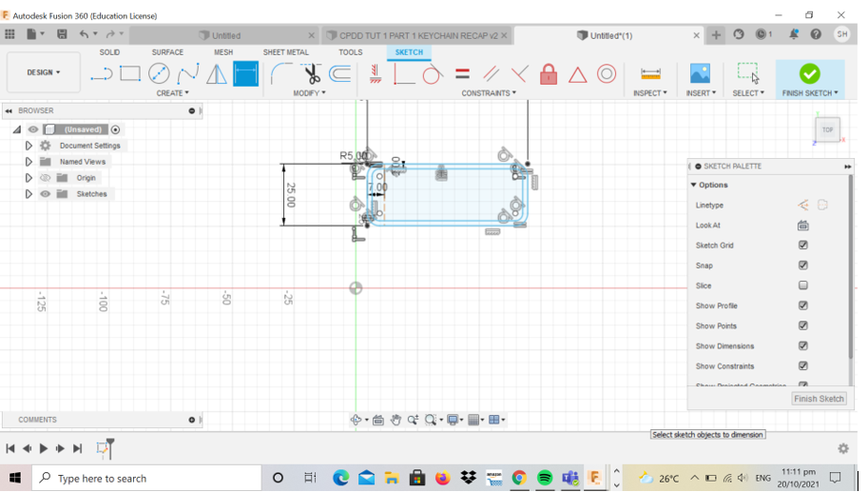868x492 pixels.
Task: Apply Midpoint triangle constraint
Action: [x=577, y=75]
